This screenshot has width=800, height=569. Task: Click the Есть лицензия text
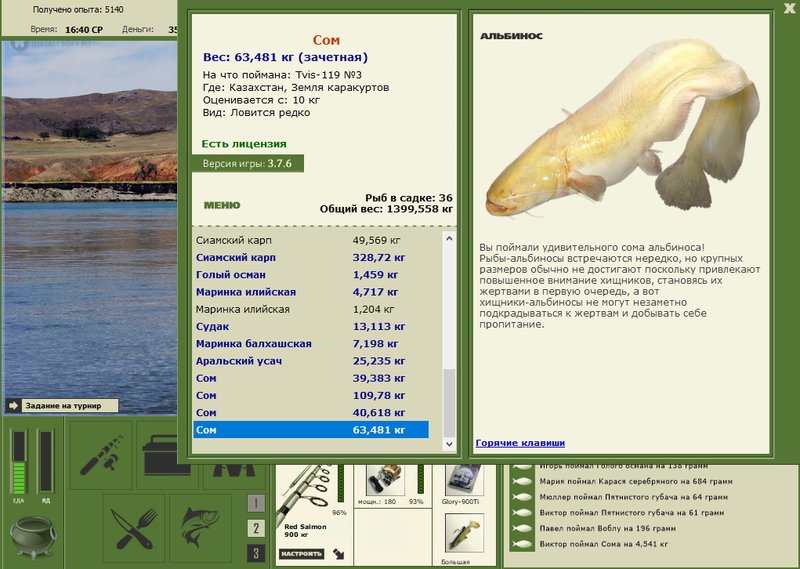click(x=244, y=144)
